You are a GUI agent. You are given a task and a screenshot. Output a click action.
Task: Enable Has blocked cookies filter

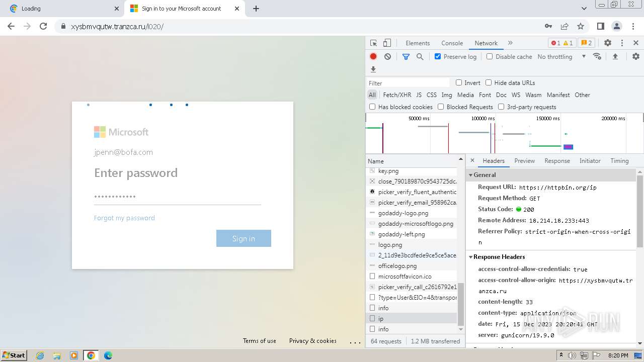372,107
